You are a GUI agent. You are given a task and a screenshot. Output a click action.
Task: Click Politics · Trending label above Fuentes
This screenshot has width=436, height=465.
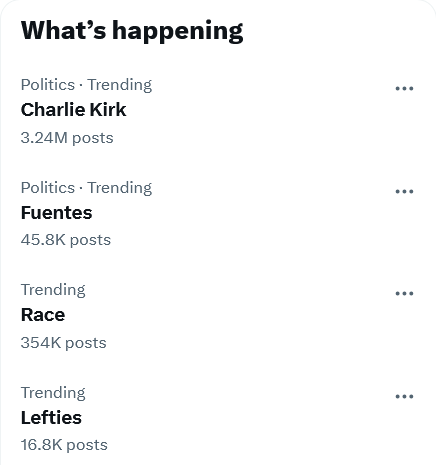(x=86, y=188)
